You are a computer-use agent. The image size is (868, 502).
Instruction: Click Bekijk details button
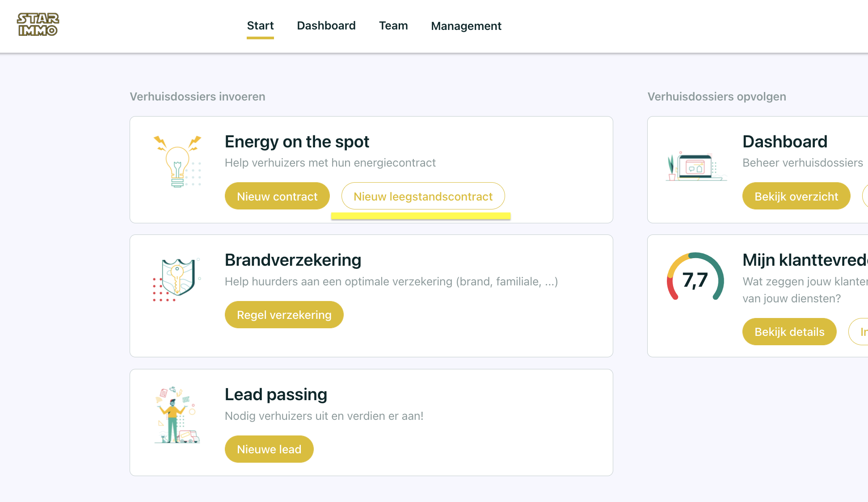click(789, 332)
